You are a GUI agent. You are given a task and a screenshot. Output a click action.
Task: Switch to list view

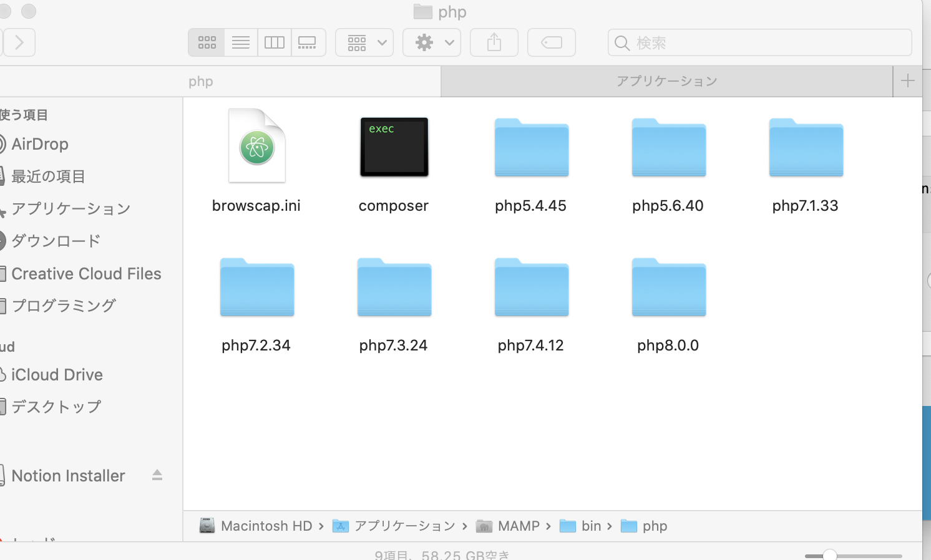point(241,42)
